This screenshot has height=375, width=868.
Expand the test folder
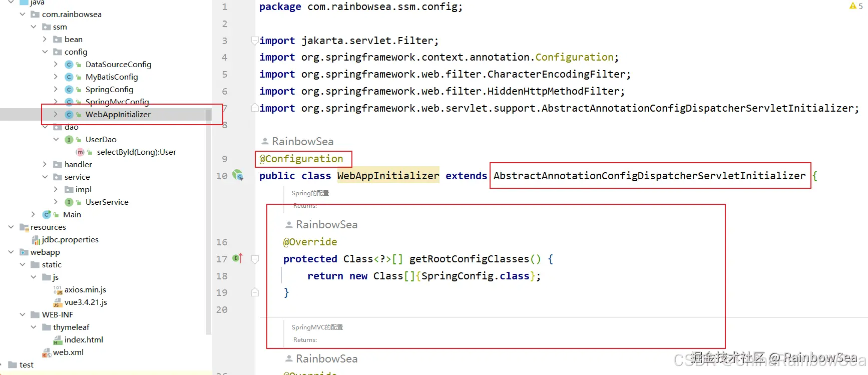pos(1,364)
